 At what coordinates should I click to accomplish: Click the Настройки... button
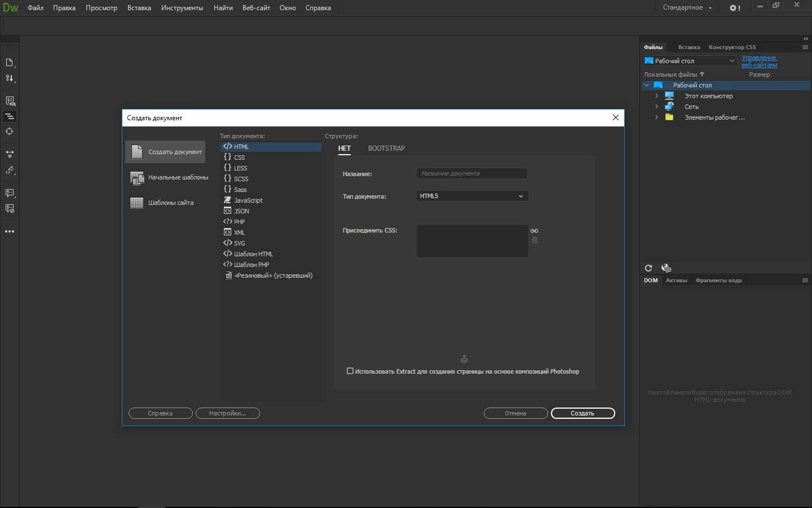pyautogui.click(x=228, y=413)
